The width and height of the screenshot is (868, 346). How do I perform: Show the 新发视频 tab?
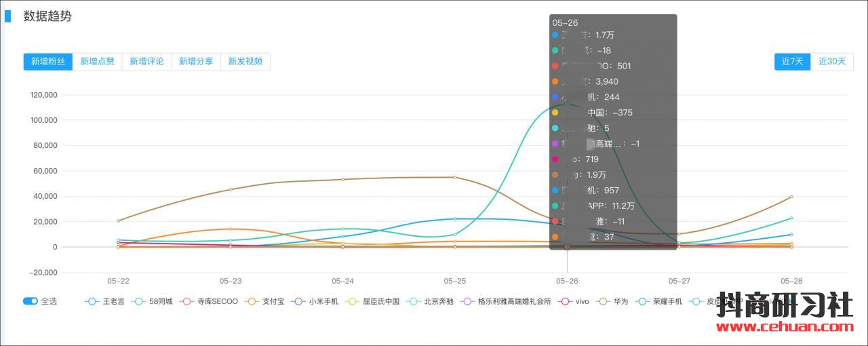245,62
